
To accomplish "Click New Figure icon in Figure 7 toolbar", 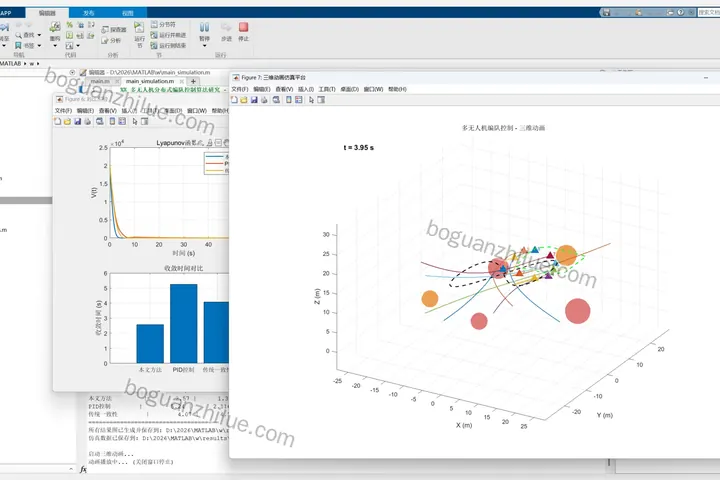I will point(234,100).
